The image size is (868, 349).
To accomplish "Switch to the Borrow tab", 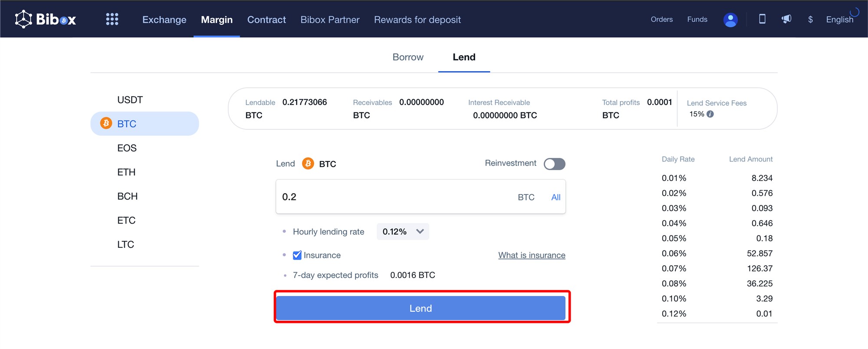I will (x=408, y=57).
